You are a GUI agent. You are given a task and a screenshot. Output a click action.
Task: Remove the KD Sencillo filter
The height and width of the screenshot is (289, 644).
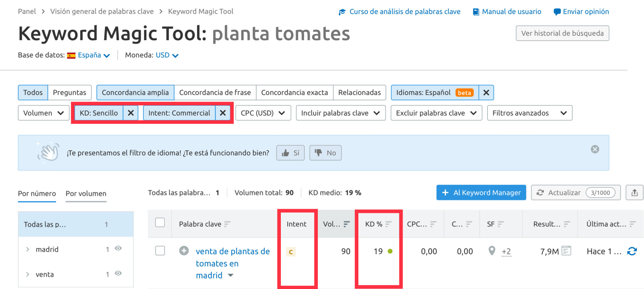pyautogui.click(x=131, y=113)
